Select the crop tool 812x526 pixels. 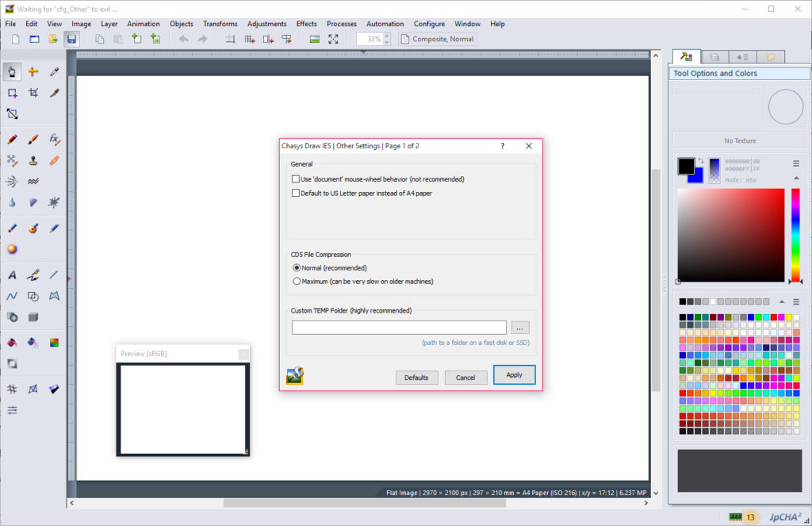(x=33, y=93)
